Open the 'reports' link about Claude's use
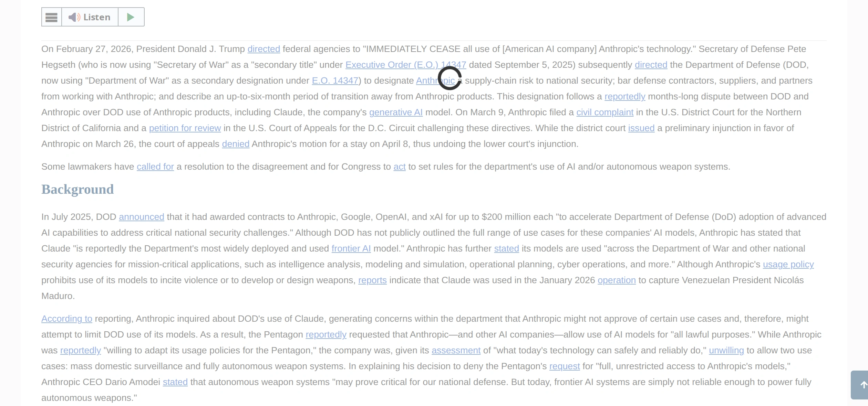The image size is (868, 406). click(372, 280)
